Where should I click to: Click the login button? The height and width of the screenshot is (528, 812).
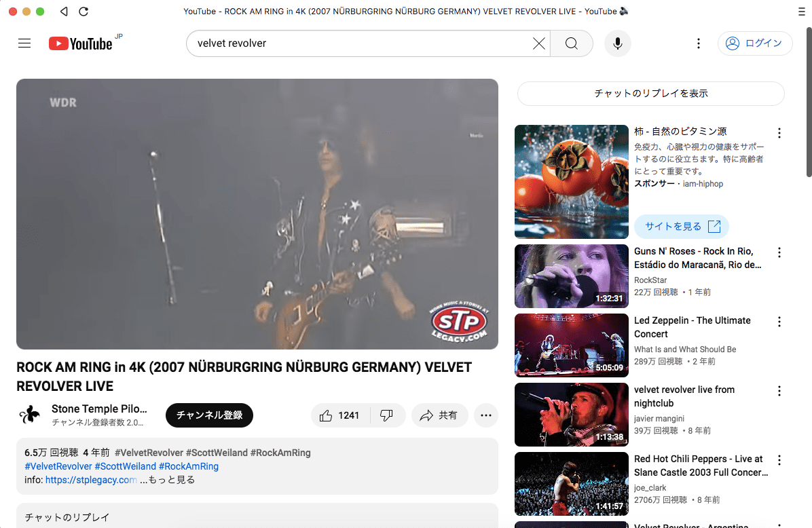(x=754, y=43)
